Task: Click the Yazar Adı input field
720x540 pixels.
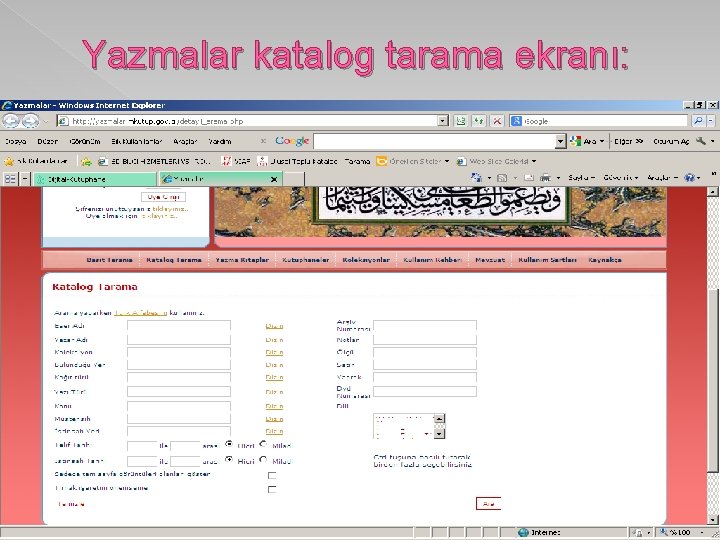Action: click(179, 340)
